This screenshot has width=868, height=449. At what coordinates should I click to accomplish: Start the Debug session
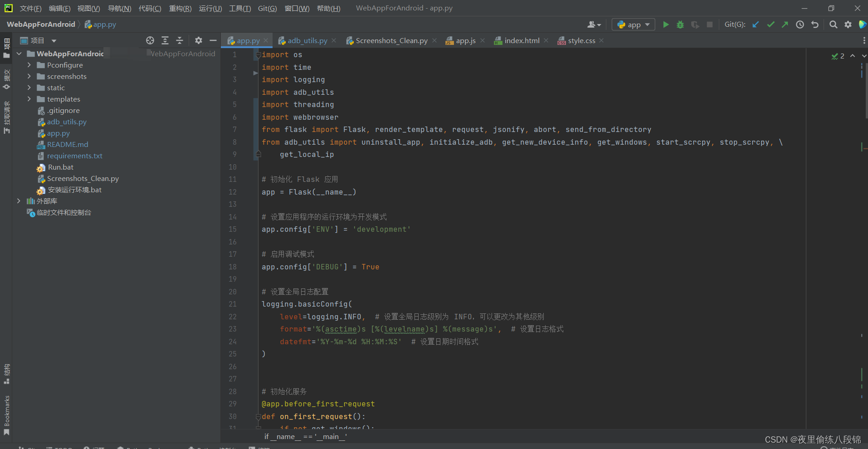pos(680,24)
